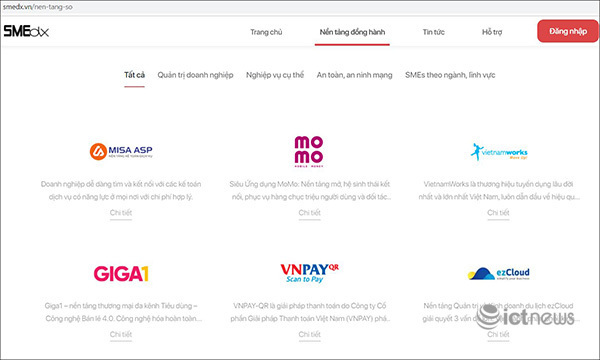
Task: Click the description 'VietnamWorks là thương hiệu tuyển dụng'
Action: point(499,191)
